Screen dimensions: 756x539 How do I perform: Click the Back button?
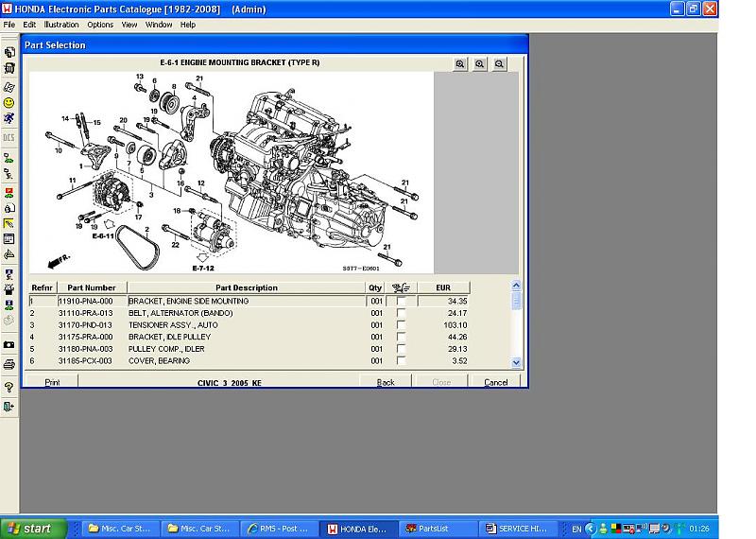(x=386, y=382)
